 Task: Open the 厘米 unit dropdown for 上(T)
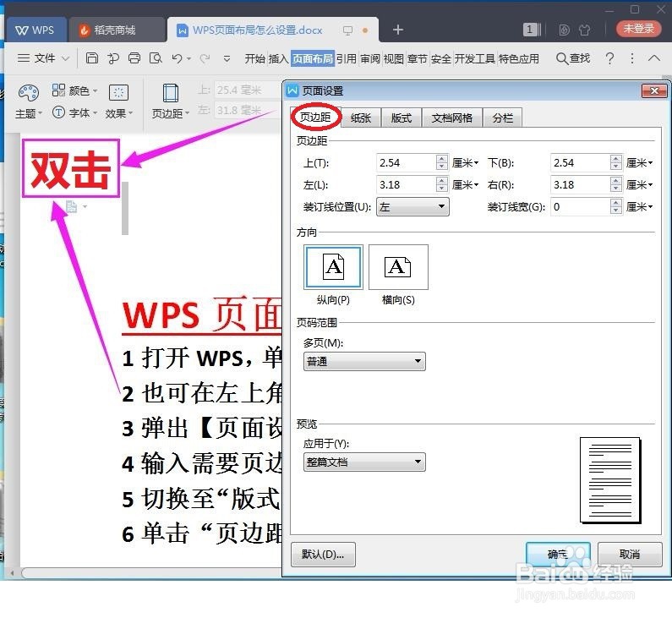coord(466,163)
